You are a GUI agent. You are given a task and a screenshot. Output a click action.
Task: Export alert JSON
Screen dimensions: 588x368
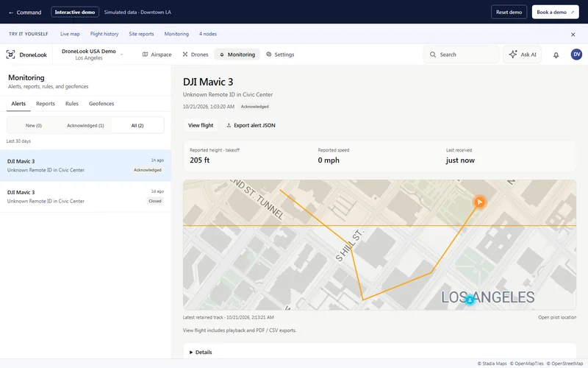pos(251,125)
